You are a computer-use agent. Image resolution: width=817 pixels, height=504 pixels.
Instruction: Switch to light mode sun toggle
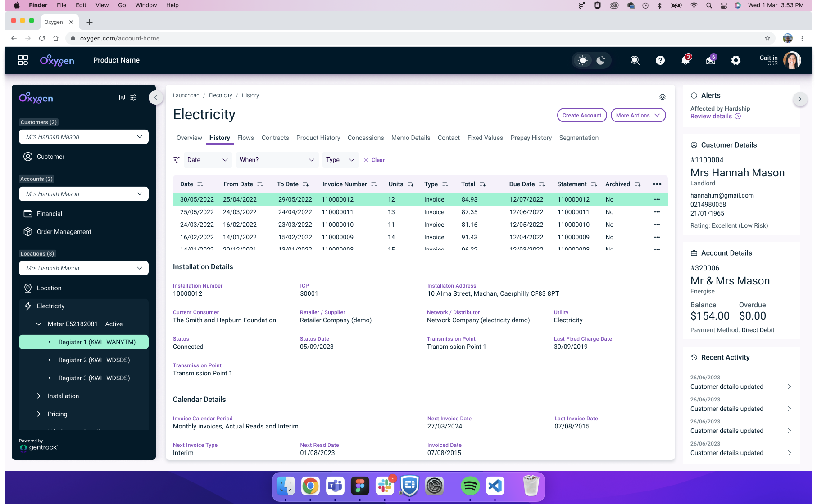[583, 60]
